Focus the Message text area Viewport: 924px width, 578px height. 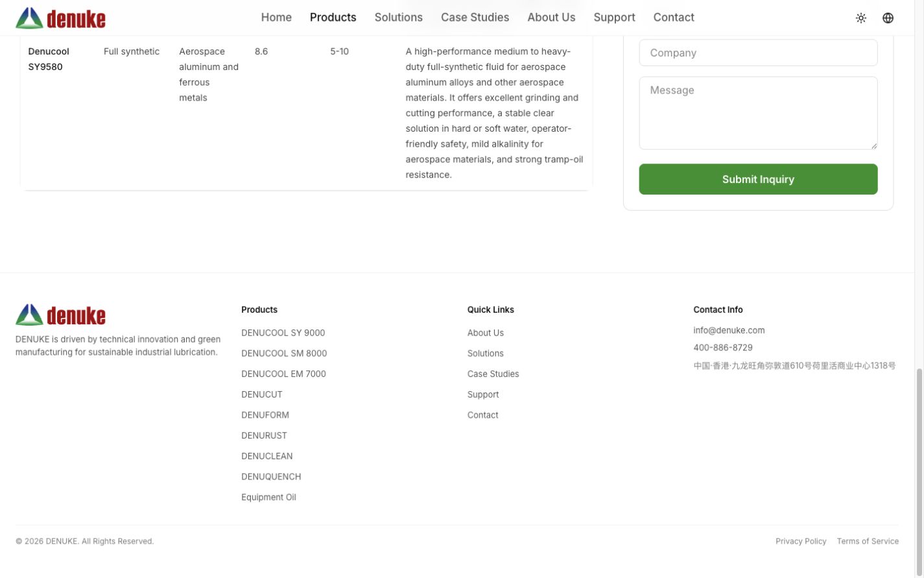pyautogui.click(x=758, y=113)
